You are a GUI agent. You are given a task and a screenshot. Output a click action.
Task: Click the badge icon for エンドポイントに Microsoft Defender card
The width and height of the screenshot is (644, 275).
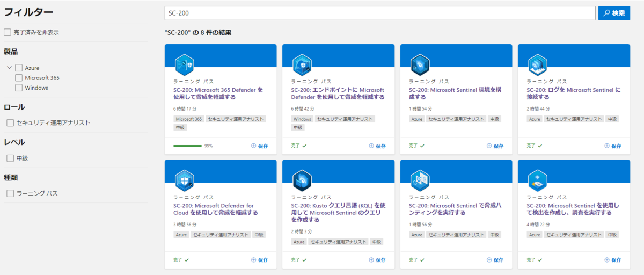[x=302, y=66]
